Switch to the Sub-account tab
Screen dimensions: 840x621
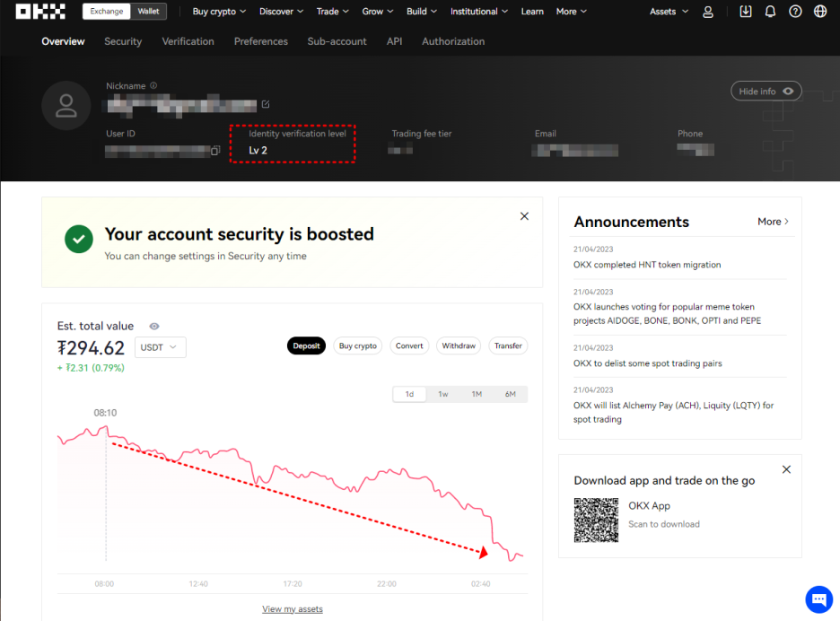tap(337, 41)
